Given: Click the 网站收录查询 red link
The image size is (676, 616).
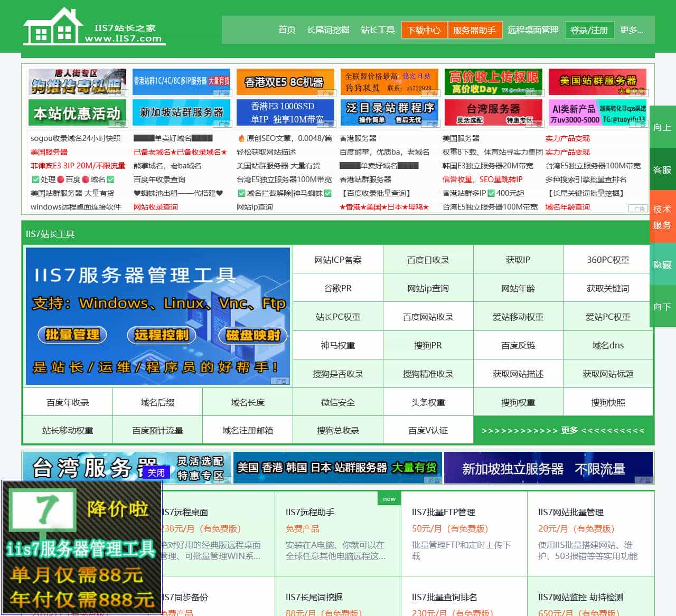Looking at the screenshot, I should click(156, 207).
